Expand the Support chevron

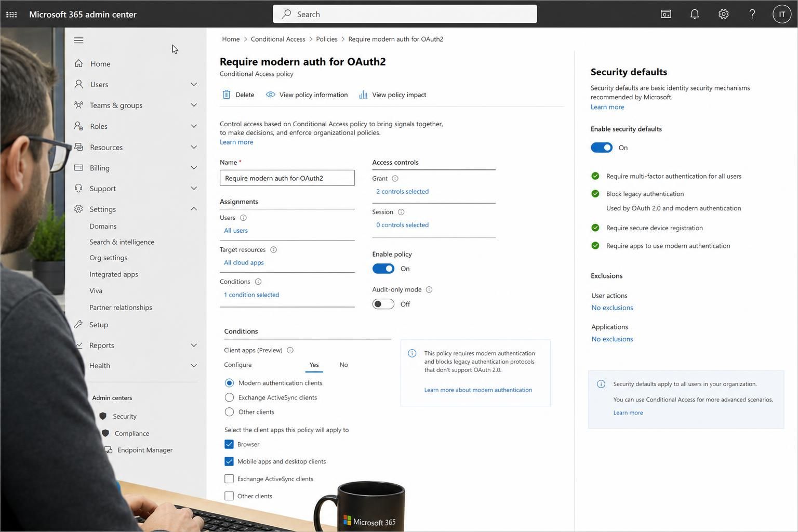[x=194, y=188]
